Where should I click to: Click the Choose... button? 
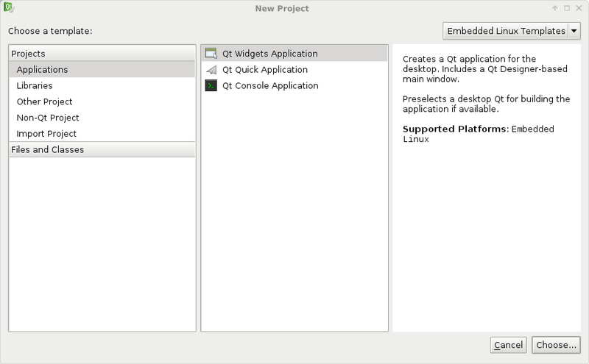[556, 345]
